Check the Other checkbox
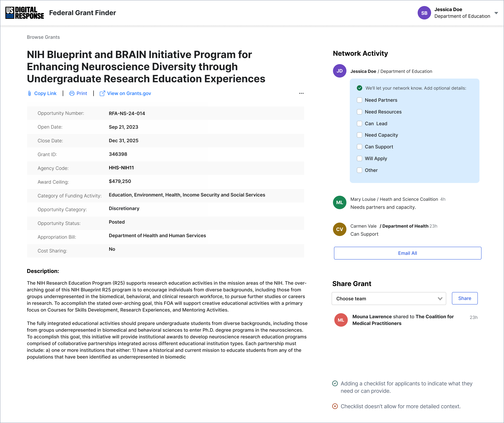The height and width of the screenshot is (423, 504). click(359, 170)
